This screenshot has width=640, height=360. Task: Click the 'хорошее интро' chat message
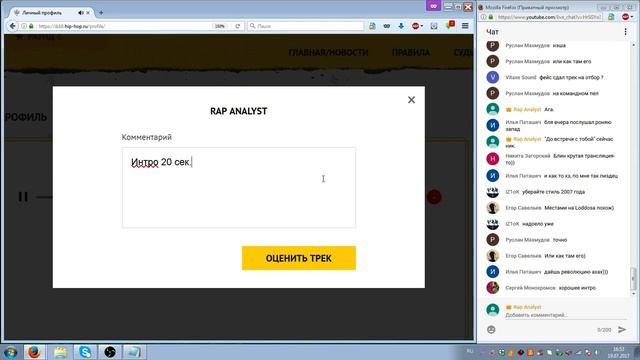tap(577, 288)
